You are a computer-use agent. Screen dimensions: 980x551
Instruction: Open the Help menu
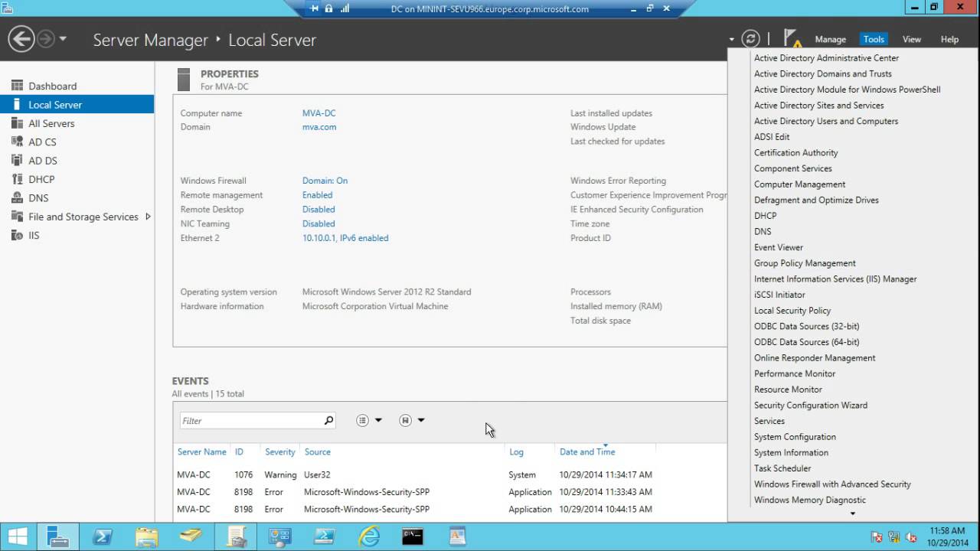pyautogui.click(x=949, y=39)
